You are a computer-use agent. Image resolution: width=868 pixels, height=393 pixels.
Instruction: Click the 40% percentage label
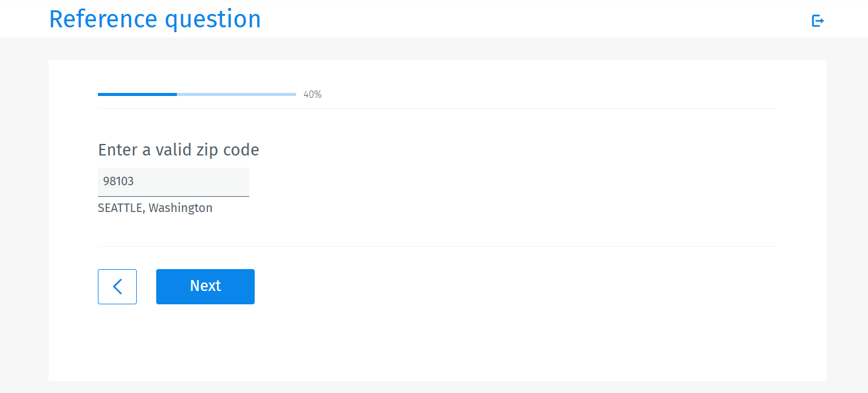coord(312,94)
